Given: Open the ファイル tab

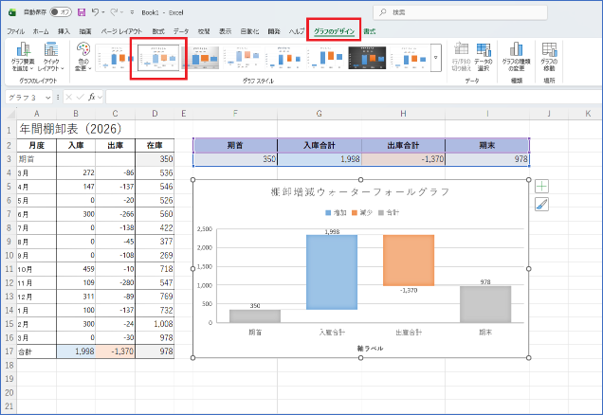Looking at the screenshot, I should click(16, 32).
